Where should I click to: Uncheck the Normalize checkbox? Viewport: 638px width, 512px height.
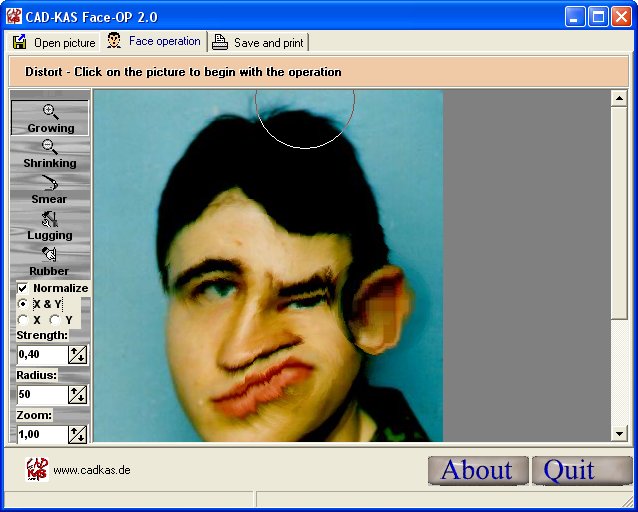click(x=23, y=288)
